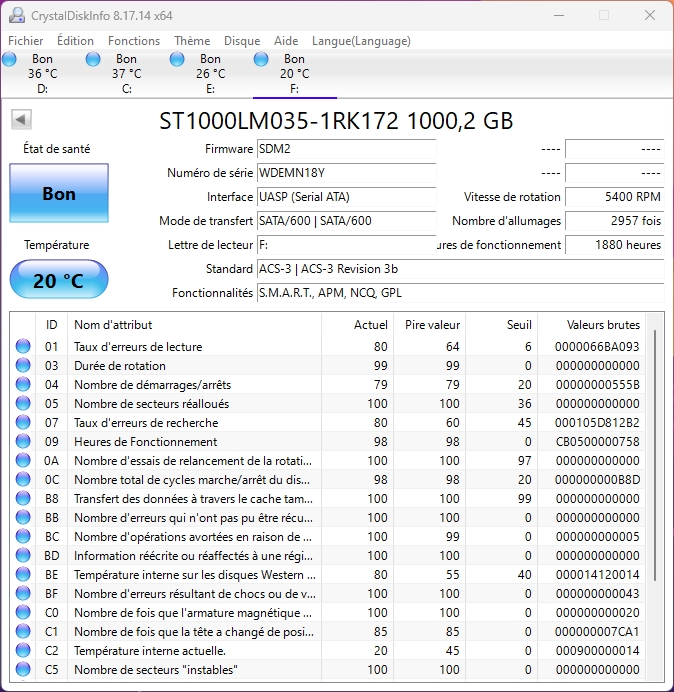Select drive F: status orb at 20 °C

click(x=262, y=60)
